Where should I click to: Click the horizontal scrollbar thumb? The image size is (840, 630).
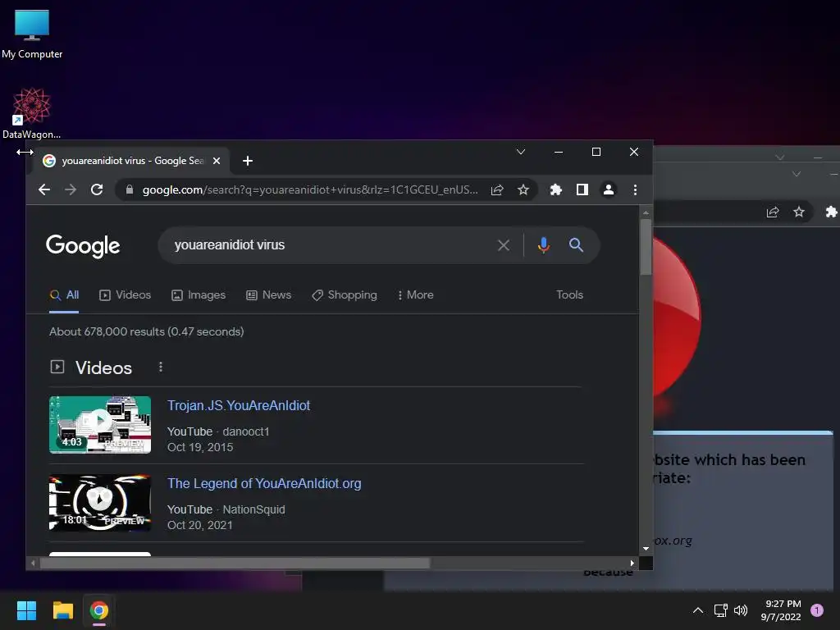(235, 563)
